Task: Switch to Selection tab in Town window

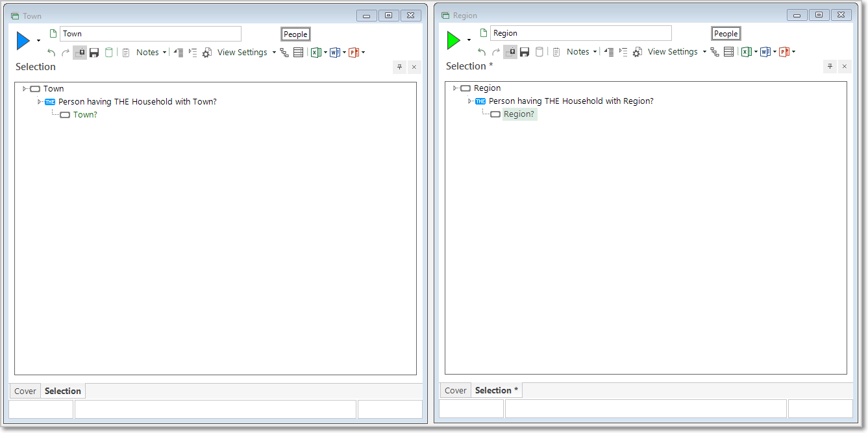Action: [x=63, y=391]
